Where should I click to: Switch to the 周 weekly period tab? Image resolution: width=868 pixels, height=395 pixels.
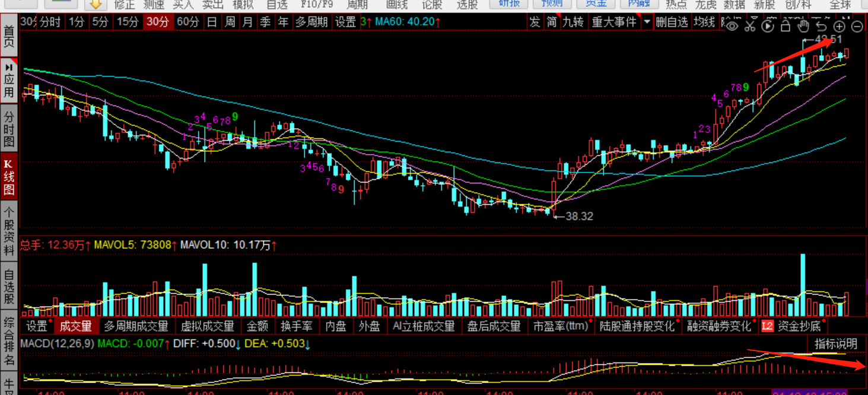(x=230, y=22)
